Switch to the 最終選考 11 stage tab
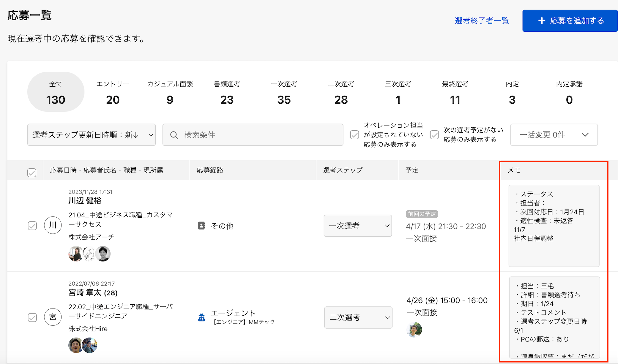Screen dimensions: 618x364 coord(455,93)
